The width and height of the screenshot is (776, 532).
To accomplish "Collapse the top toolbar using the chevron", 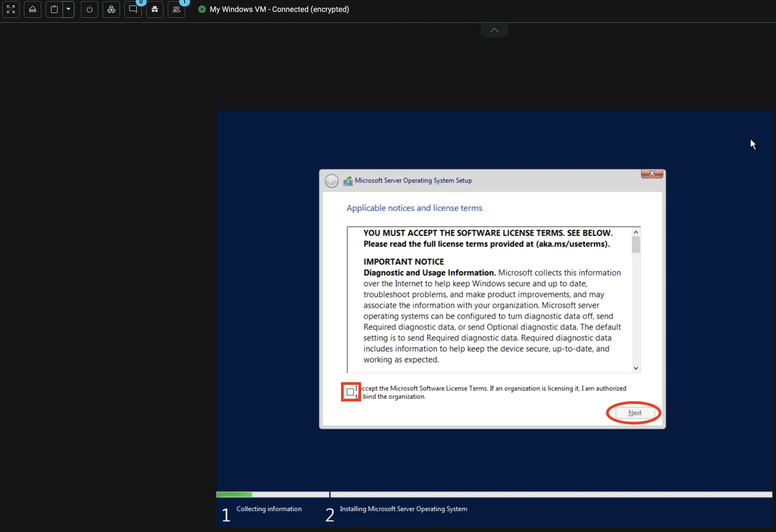I will tap(494, 29).
